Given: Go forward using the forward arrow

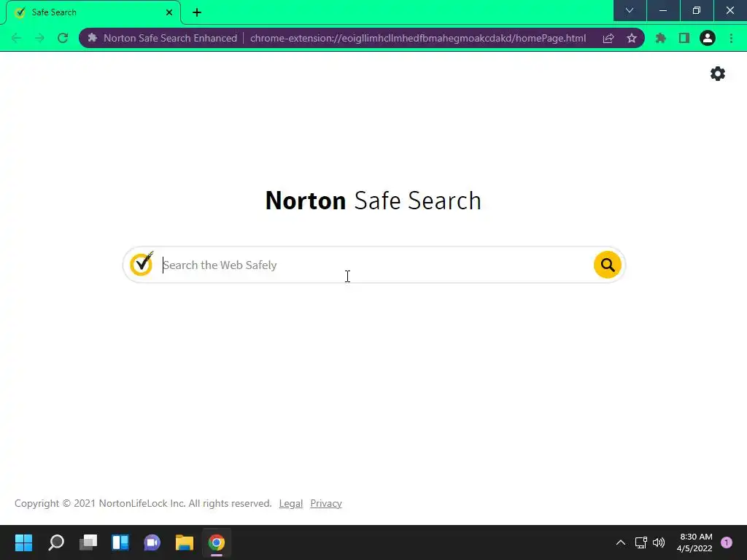Looking at the screenshot, I should 39,38.
